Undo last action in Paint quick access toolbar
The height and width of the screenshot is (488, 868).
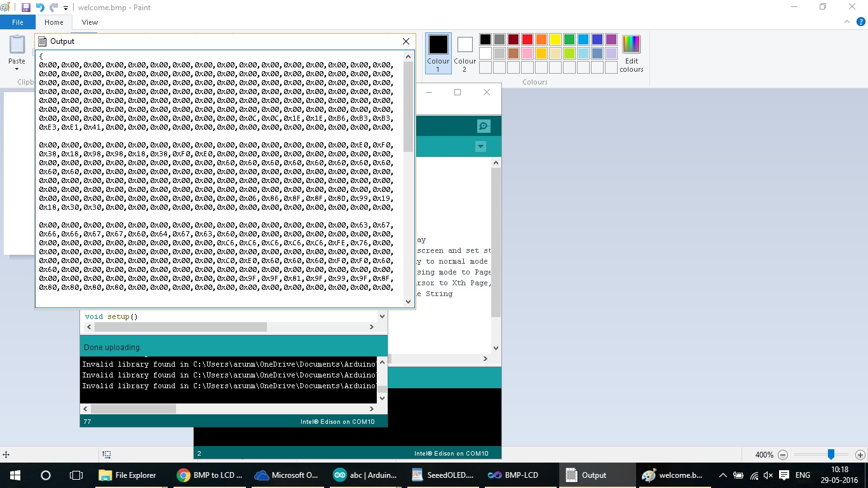40,8
